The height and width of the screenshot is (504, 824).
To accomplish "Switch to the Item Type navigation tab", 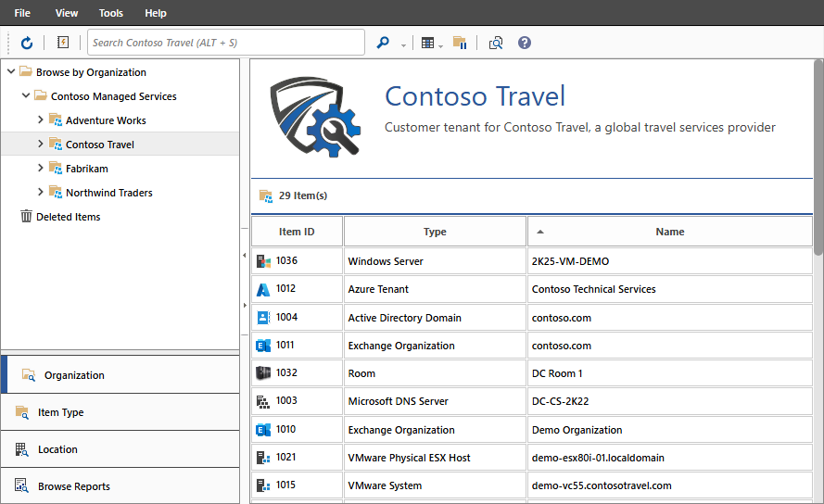I will coord(120,412).
